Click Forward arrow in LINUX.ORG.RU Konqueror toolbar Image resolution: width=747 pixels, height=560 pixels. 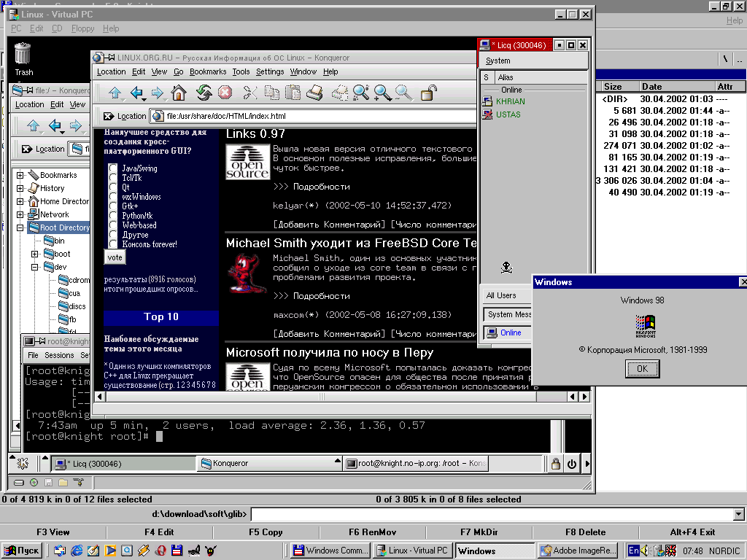tap(158, 93)
